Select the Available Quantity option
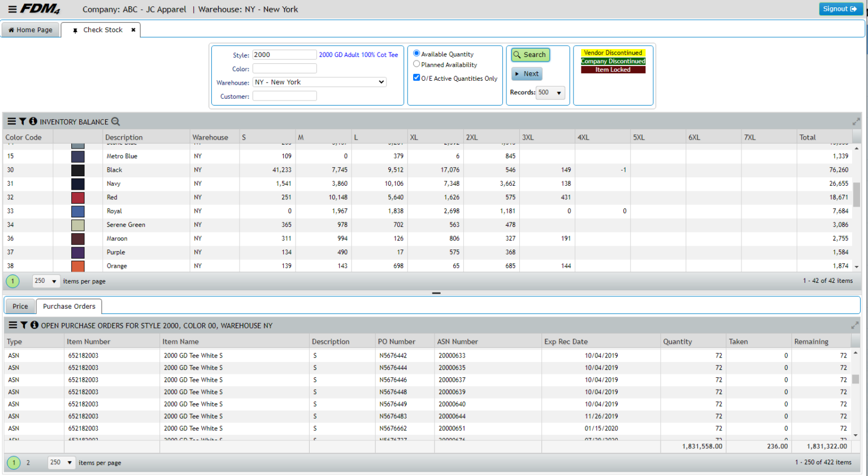The width and height of the screenshot is (868, 476). [x=416, y=54]
